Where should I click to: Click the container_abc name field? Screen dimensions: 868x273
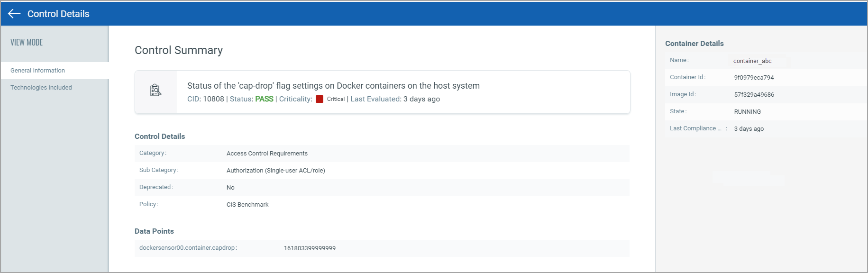click(x=752, y=61)
